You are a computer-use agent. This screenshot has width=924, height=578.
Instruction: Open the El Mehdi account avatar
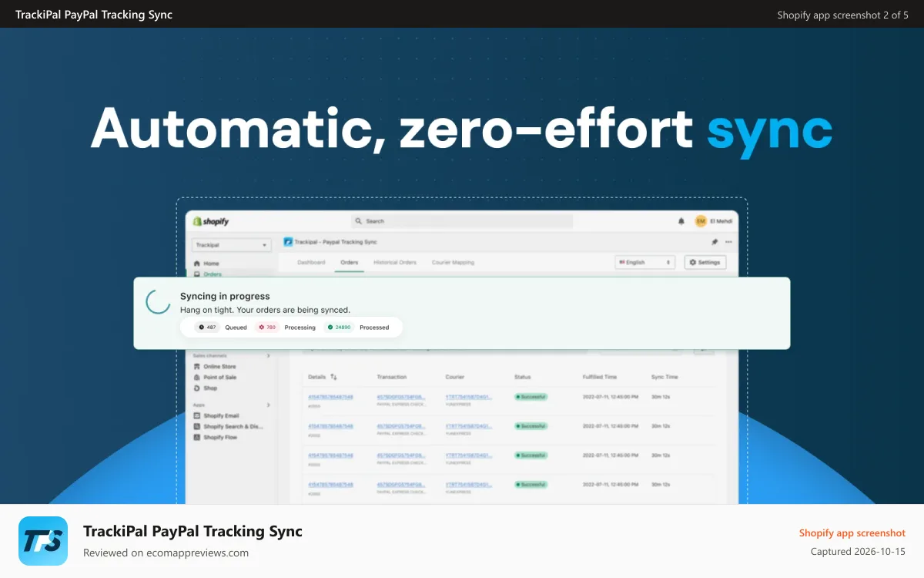[701, 221]
